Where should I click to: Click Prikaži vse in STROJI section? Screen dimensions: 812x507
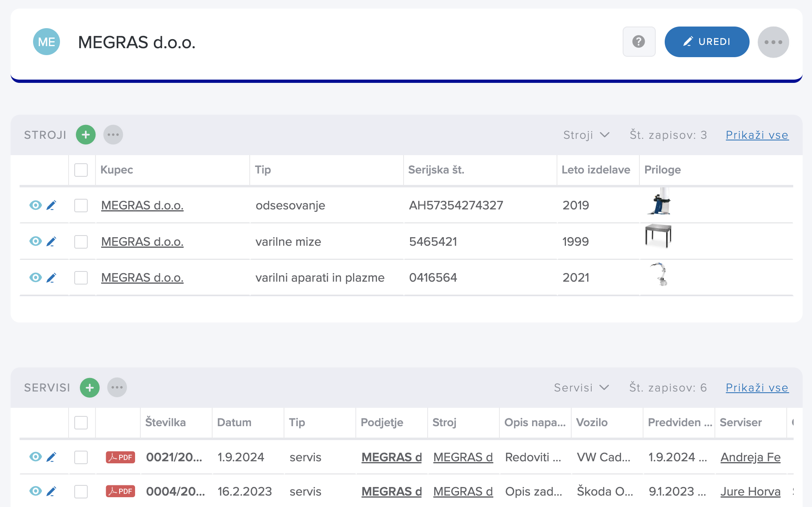click(757, 135)
